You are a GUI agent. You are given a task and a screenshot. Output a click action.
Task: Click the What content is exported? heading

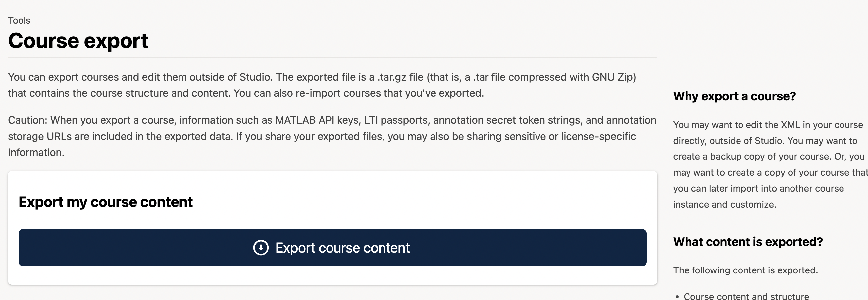[x=748, y=242]
